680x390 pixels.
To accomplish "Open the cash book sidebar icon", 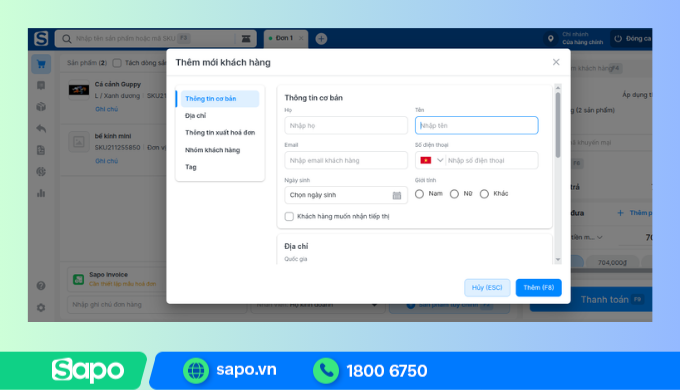I will 41,171.
